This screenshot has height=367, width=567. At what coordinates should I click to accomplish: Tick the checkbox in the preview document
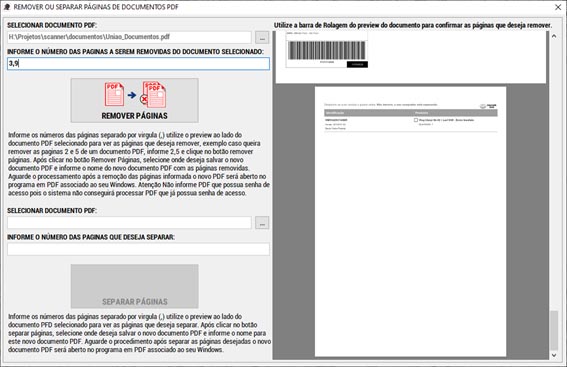[x=416, y=120]
